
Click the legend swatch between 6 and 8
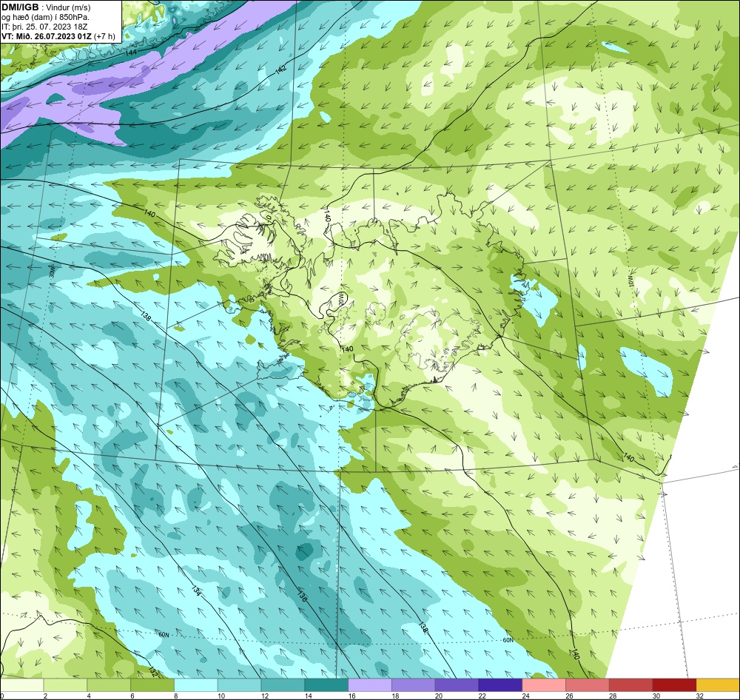point(152,685)
